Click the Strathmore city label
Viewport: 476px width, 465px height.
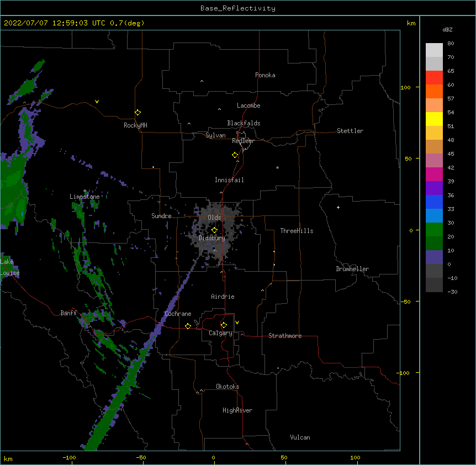[x=285, y=336]
